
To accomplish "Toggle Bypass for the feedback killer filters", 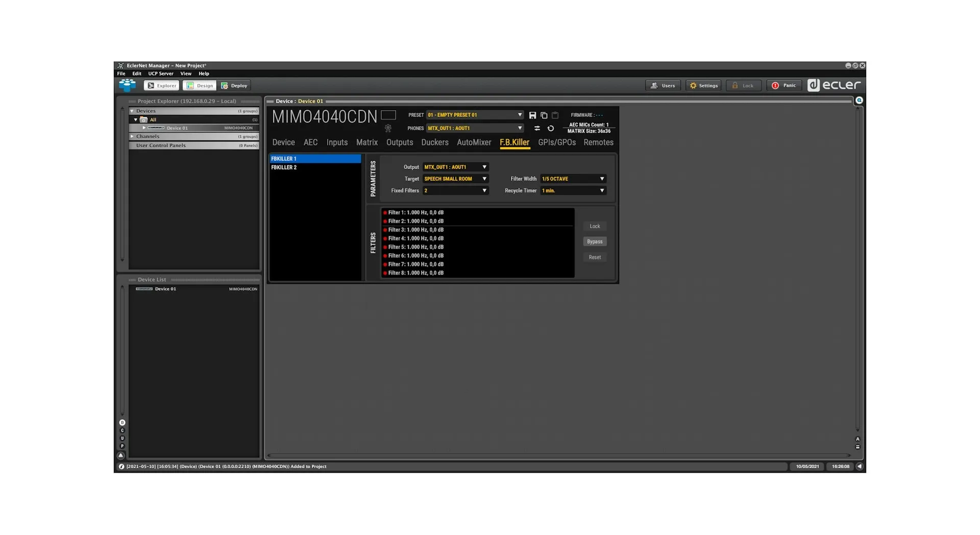I will (595, 242).
